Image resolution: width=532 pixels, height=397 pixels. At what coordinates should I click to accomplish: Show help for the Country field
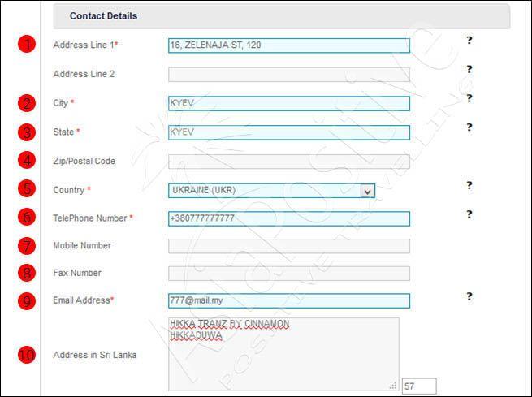point(469,185)
